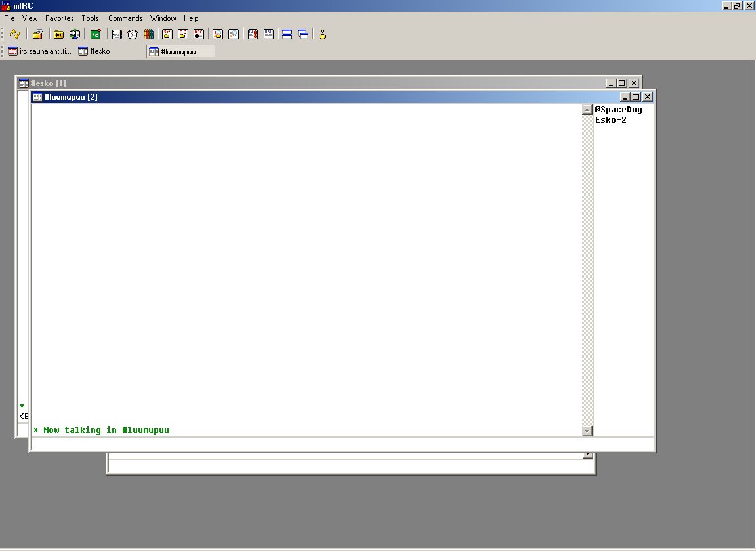Open the Log Files icon

point(234,34)
